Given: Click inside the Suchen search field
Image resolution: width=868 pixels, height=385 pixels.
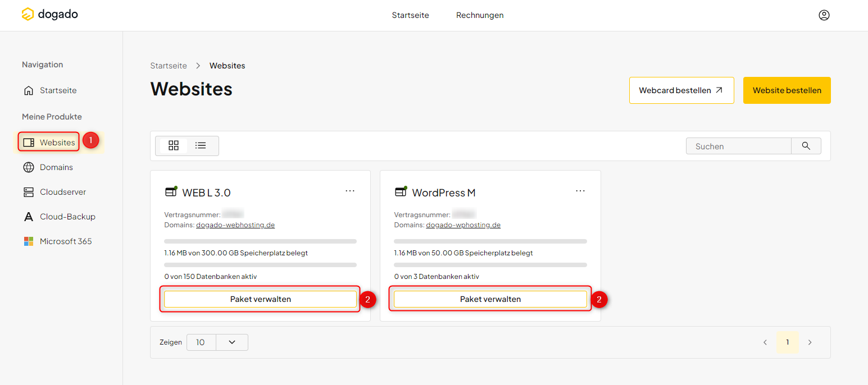Looking at the screenshot, I should tap(738, 145).
